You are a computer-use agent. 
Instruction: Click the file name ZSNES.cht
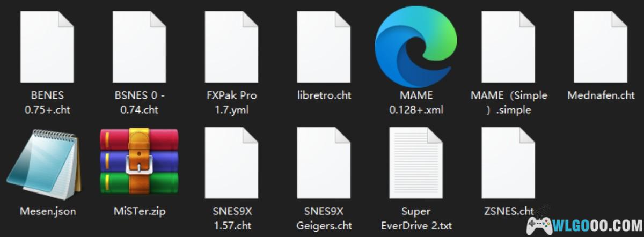(509, 211)
